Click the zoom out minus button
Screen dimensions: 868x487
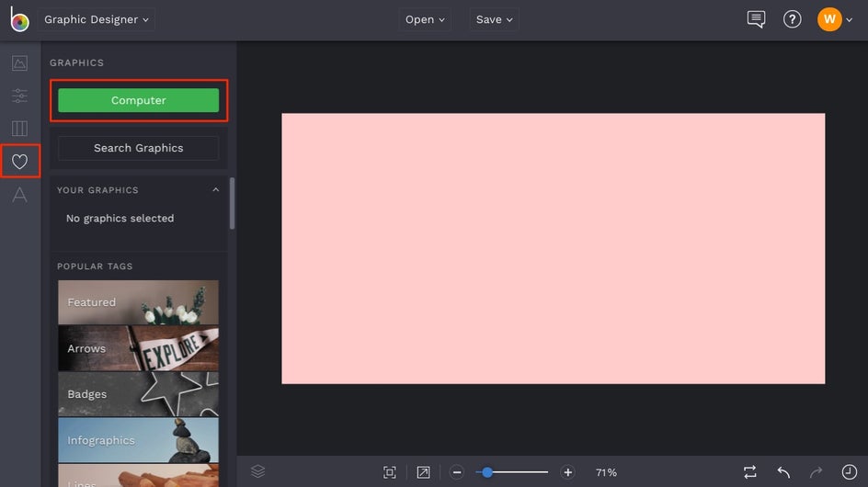click(x=457, y=472)
